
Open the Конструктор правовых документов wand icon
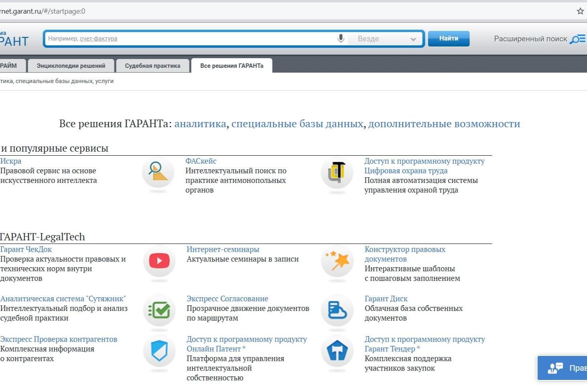[337, 261]
